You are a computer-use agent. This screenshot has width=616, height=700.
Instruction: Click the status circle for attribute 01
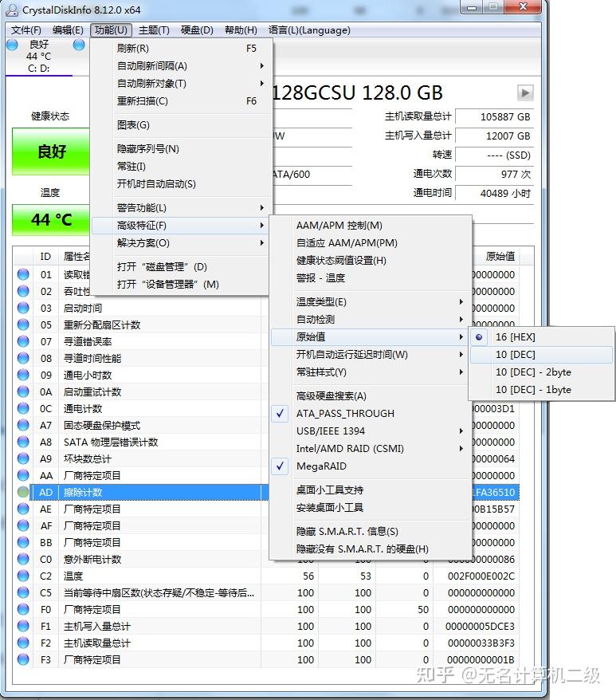pos(23,274)
